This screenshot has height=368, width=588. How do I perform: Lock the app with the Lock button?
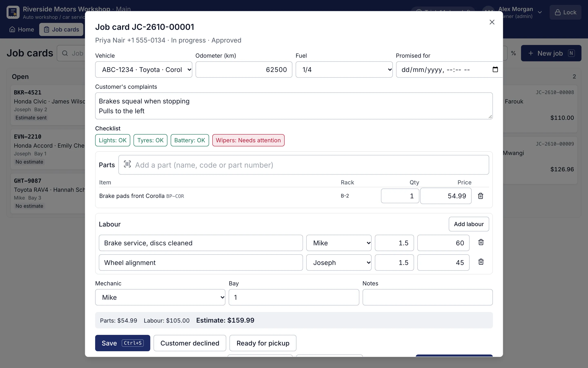(565, 12)
